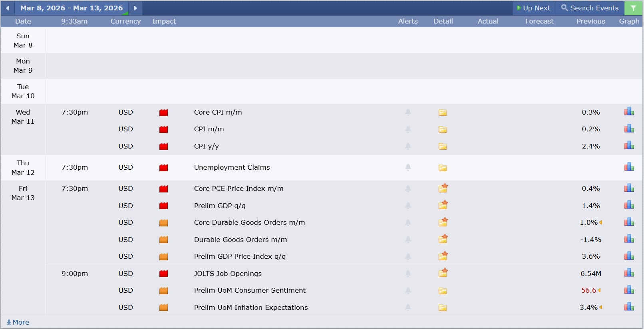This screenshot has height=329, width=644.
Task: Open graph for JOLTS Job Openings
Action: click(x=629, y=273)
